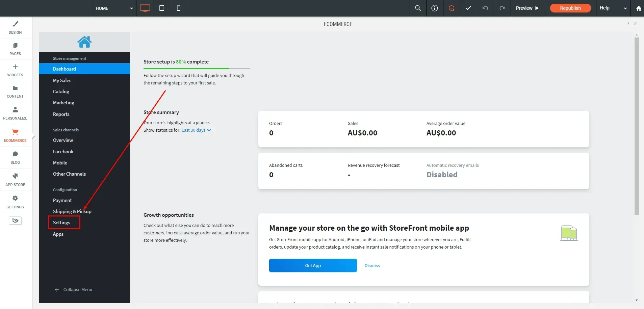Image resolution: width=644 pixels, height=309 pixels.
Task: Open the Personalize panel
Action: pos(15,113)
